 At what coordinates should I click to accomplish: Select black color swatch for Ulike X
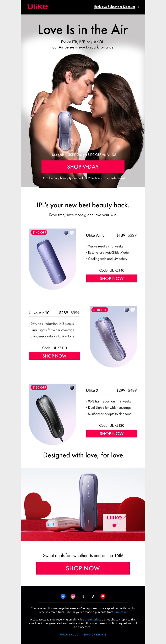point(72,388)
